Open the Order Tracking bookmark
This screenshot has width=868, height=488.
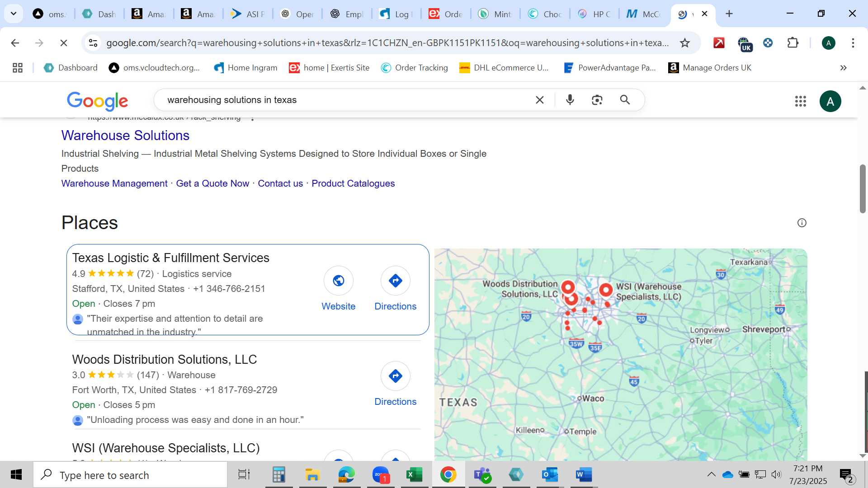(x=414, y=68)
